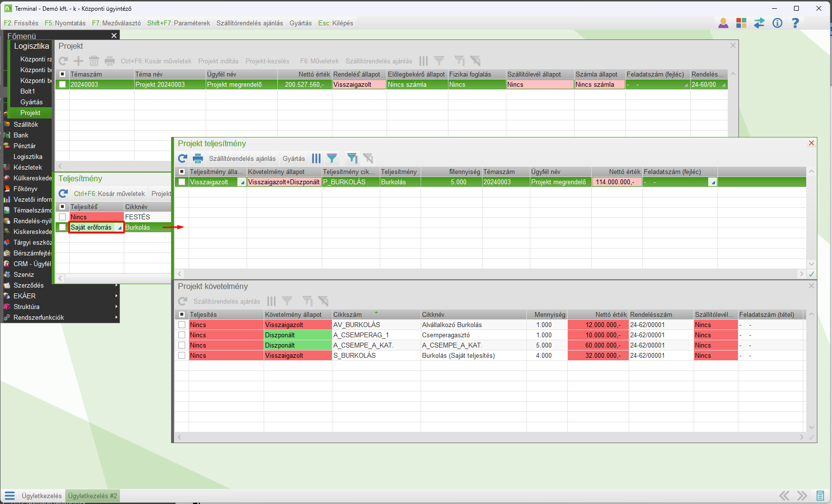832x504 pixels.
Task: Switch to Ügyletkezelés #2 tab
Action: [x=93, y=496]
